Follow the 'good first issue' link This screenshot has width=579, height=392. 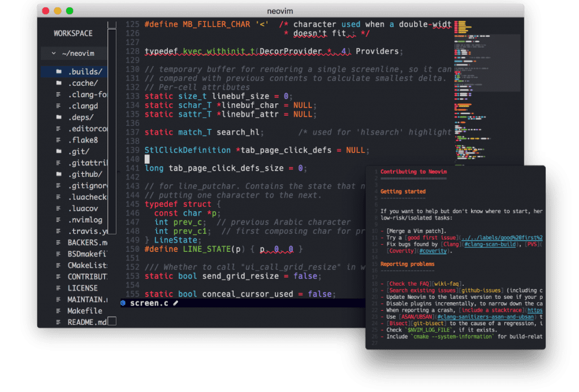point(431,238)
